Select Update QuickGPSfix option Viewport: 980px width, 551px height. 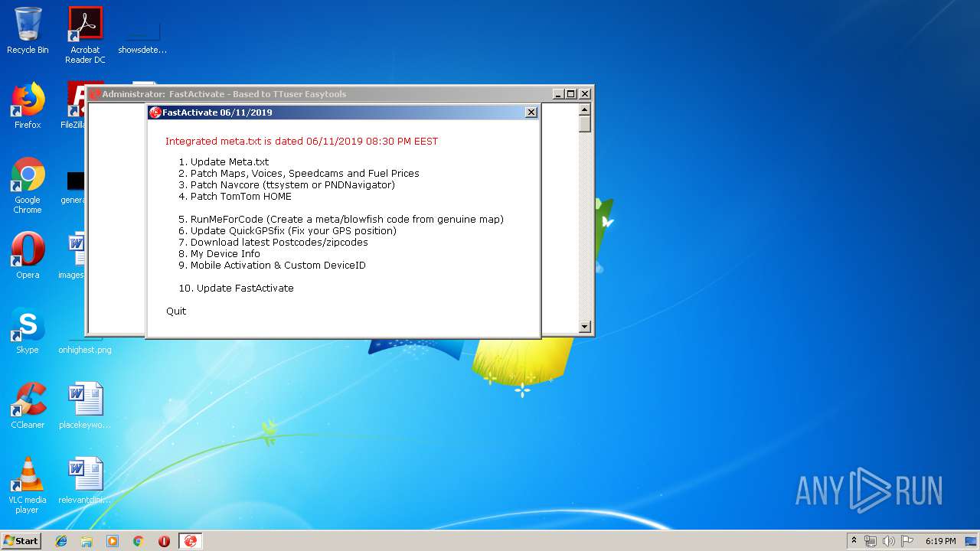[287, 231]
